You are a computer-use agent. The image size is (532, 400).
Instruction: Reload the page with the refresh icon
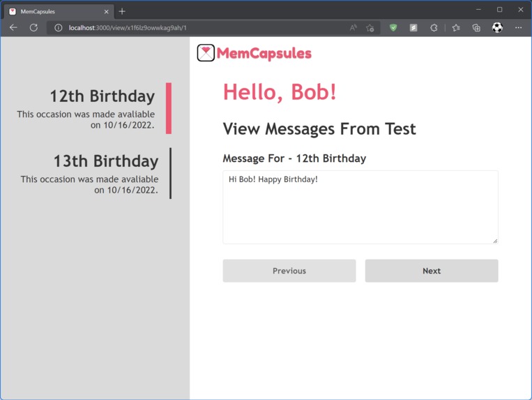[33, 27]
